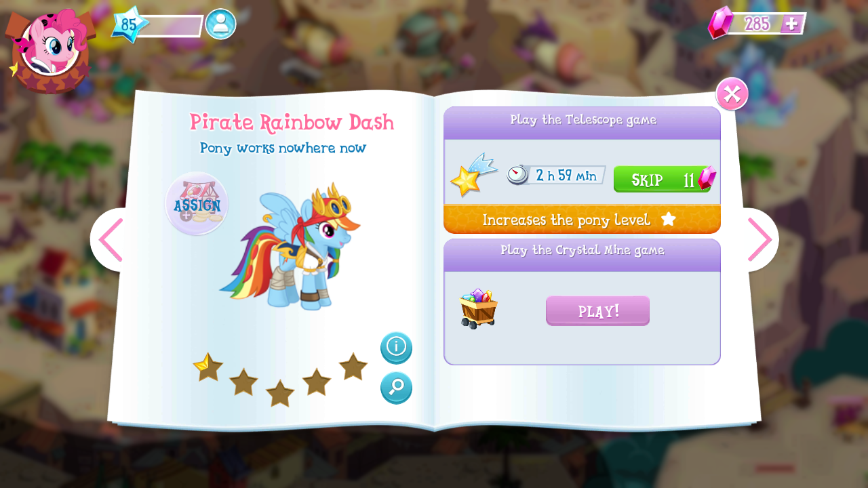Tap the friends profile silhouette icon

click(220, 24)
